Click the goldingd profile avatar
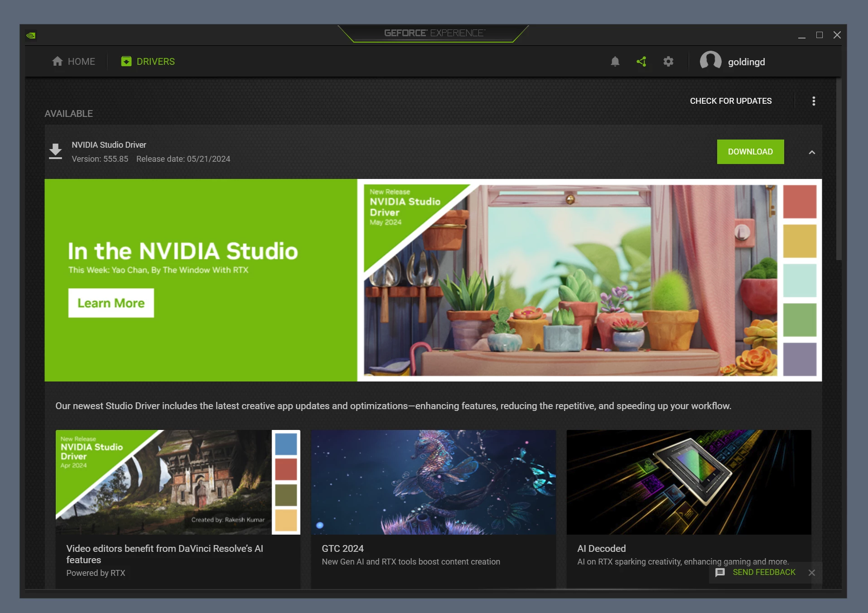This screenshot has width=868, height=613. 710,61
